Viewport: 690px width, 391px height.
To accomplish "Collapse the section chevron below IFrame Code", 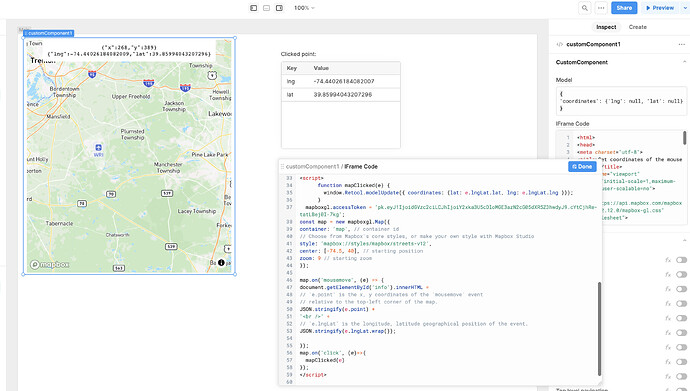I will tap(684, 240).
